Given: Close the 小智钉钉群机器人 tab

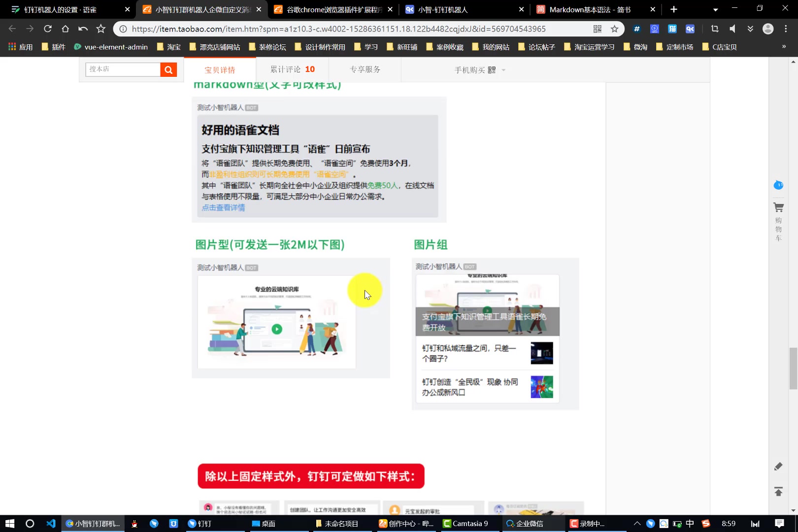Looking at the screenshot, I should point(259,9).
